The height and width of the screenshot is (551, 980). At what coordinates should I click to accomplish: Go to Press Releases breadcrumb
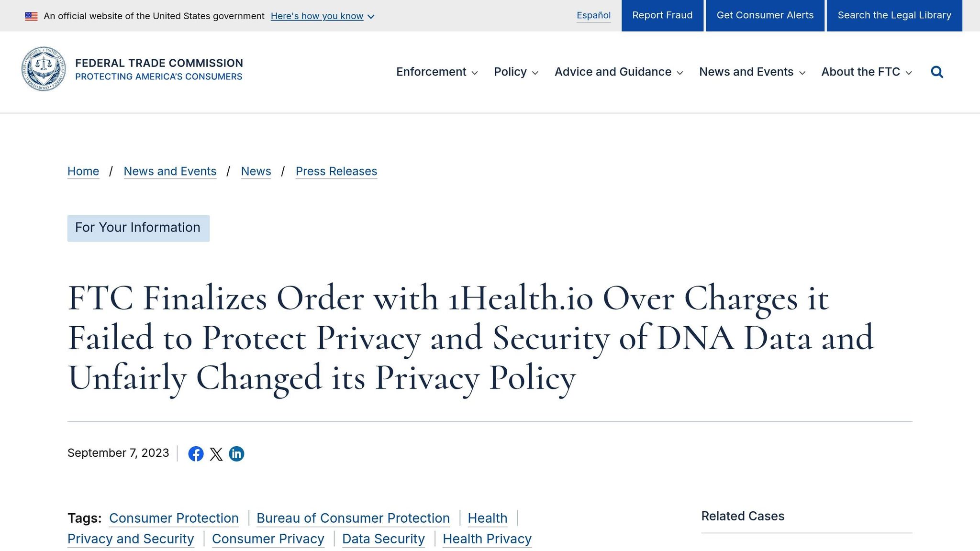[x=336, y=171]
